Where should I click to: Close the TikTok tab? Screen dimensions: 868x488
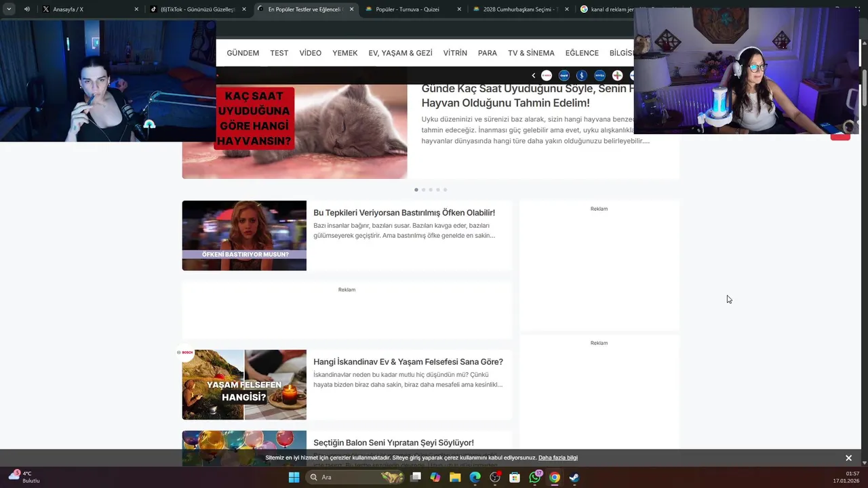(244, 9)
